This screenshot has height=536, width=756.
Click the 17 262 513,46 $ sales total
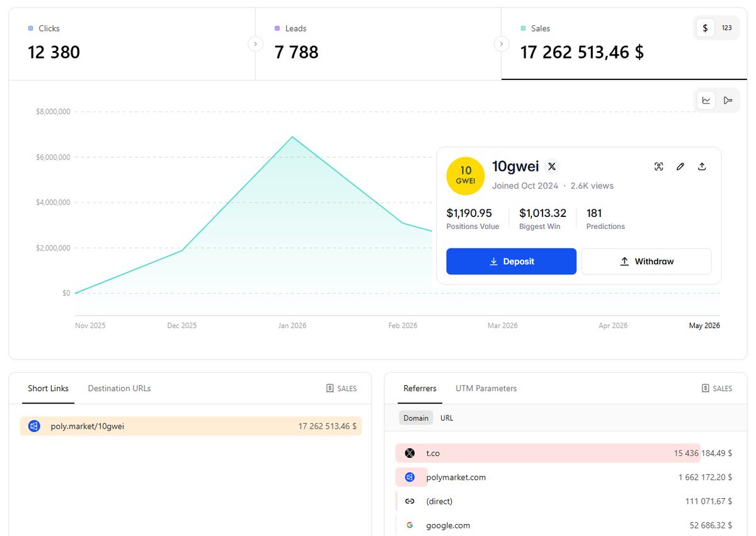(x=582, y=52)
